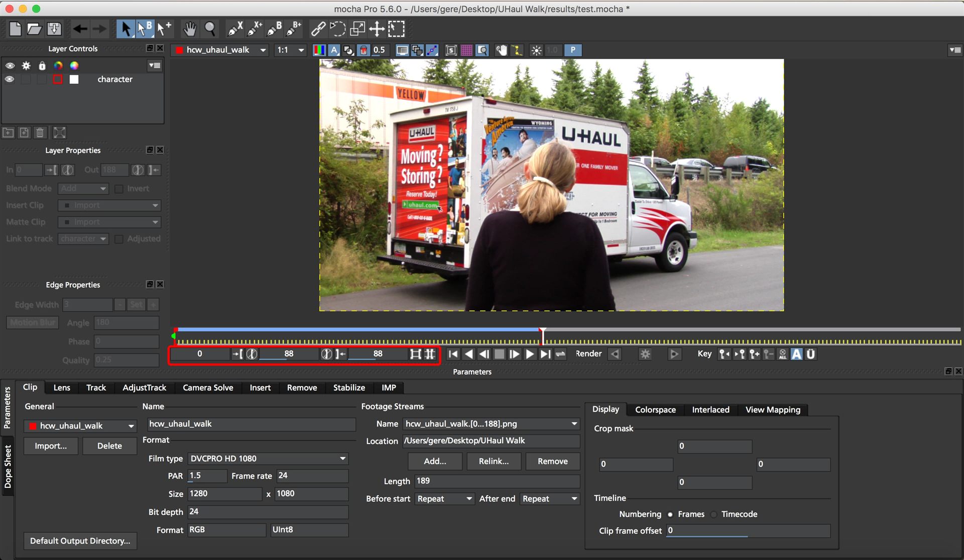The width and height of the screenshot is (964, 560).
Task: Click the brightness sun icon in view bar
Action: point(536,50)
